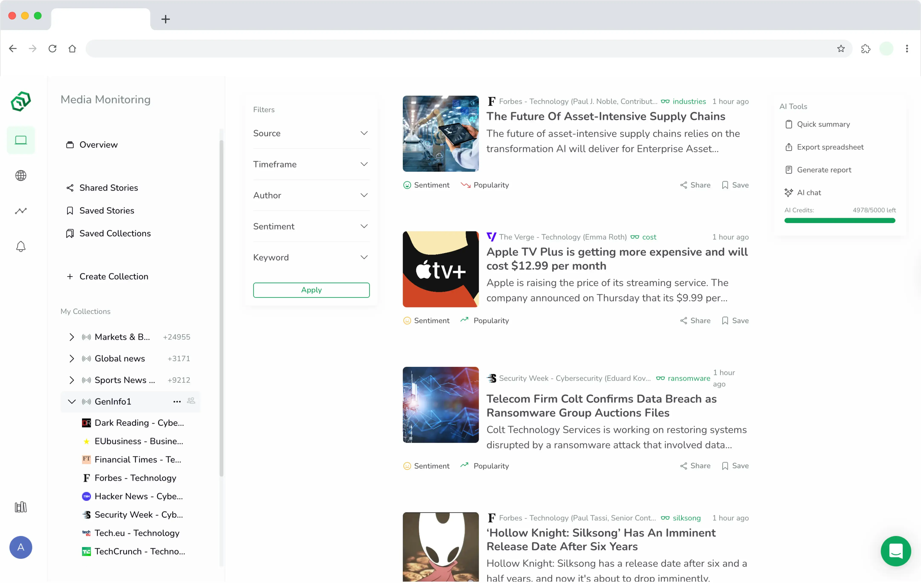Viewport: 921px width, 588px height.
Task: Click the AI Credits progress bar
Action: click(840, 220)
